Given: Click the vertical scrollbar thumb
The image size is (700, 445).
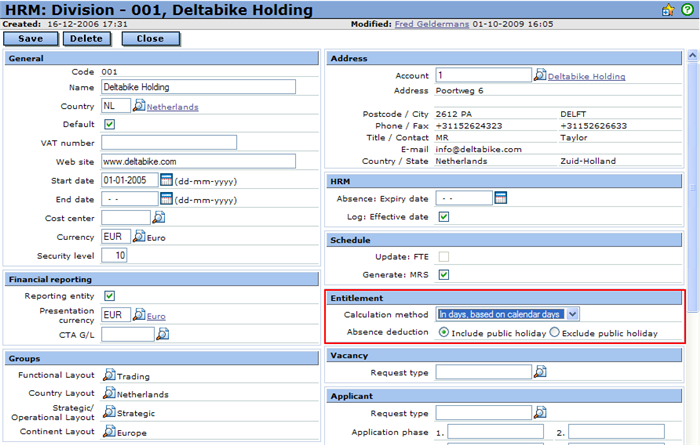Looking at the screenshot, I should coord(692,187).
